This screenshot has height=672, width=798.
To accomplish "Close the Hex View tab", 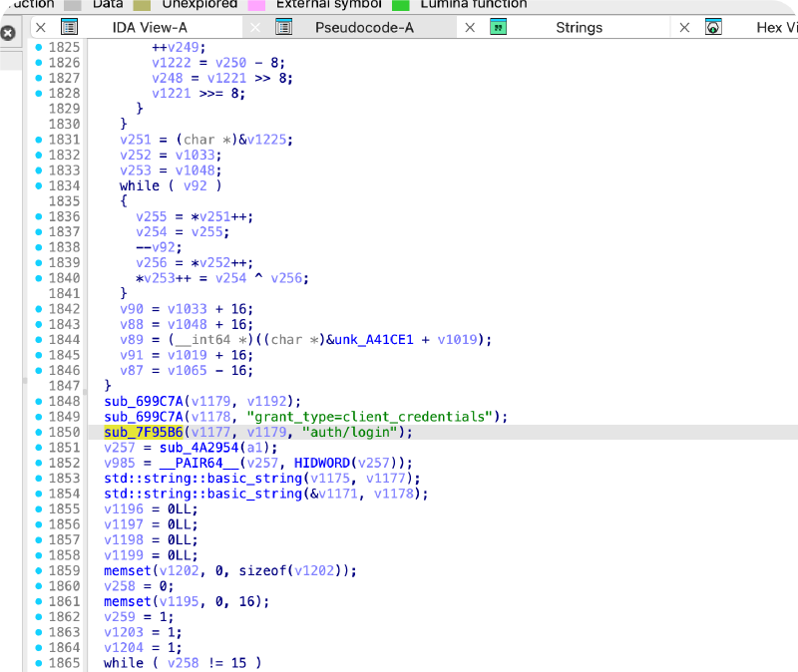I will pyautogui.click(x=685, y=27).
